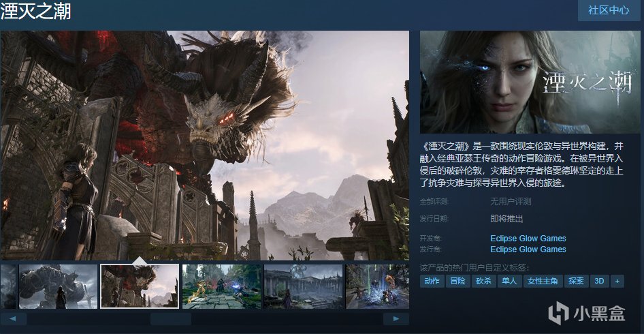The width and height of the screenshot is (644, 334).
Task: Select the 动作 tag
Action: 432,282
